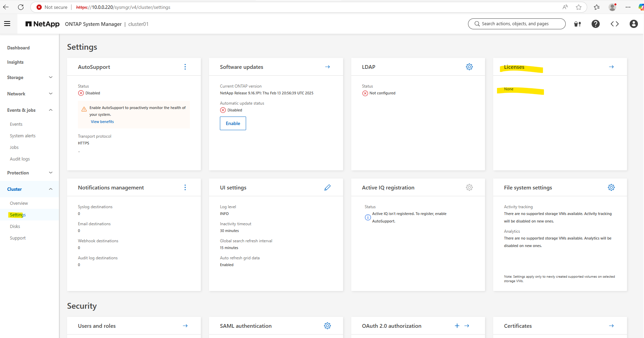Expand the Protection menu chevron
Image resolution: width=644 pixels, height=338 pixels.
[51, 173]
